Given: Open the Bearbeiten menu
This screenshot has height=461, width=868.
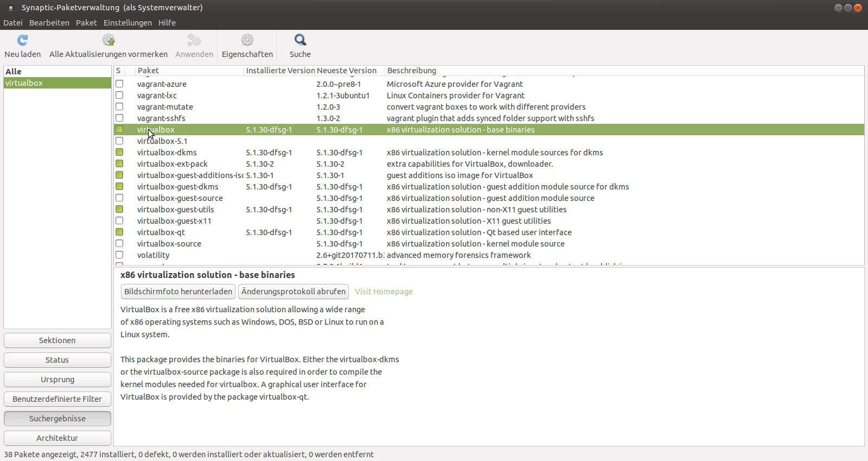Looking at the screenshot, I should tap(49, 23).
